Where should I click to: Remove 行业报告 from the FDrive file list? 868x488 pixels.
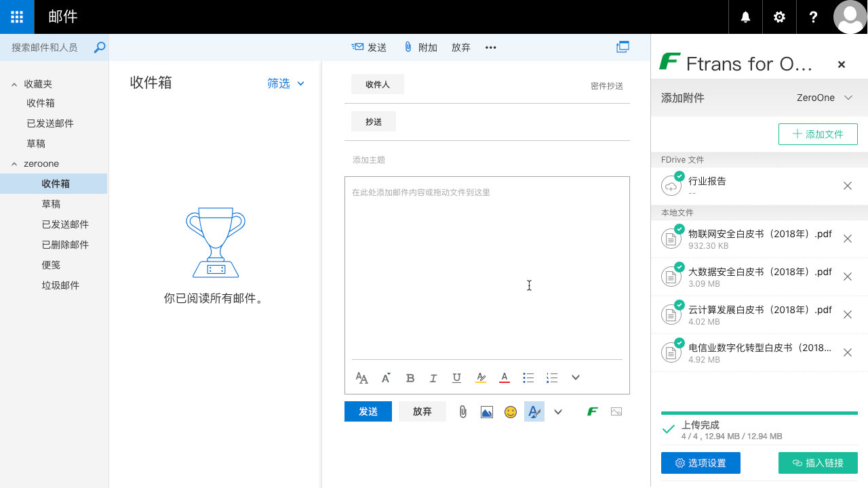[x=847, y=185]
